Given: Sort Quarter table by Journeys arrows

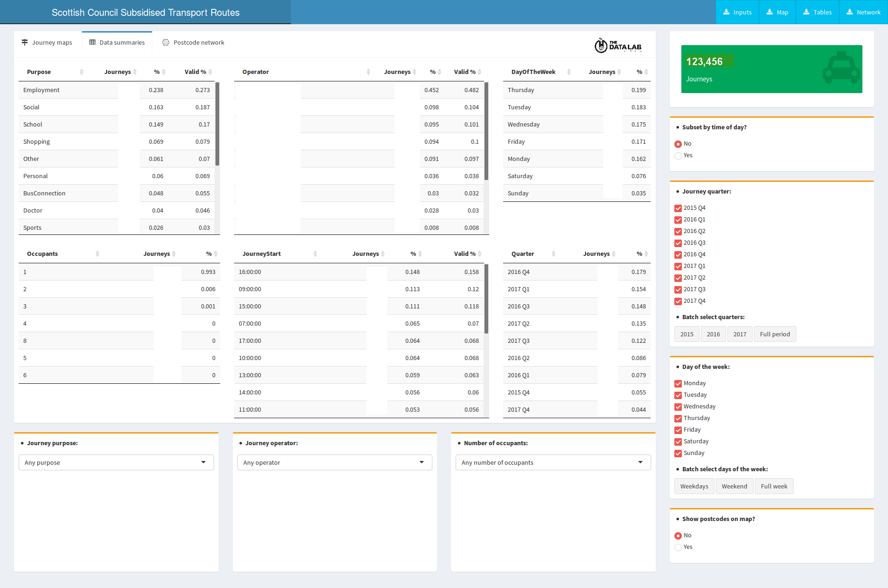Looking at the screenshot, I should click(613, 254).
